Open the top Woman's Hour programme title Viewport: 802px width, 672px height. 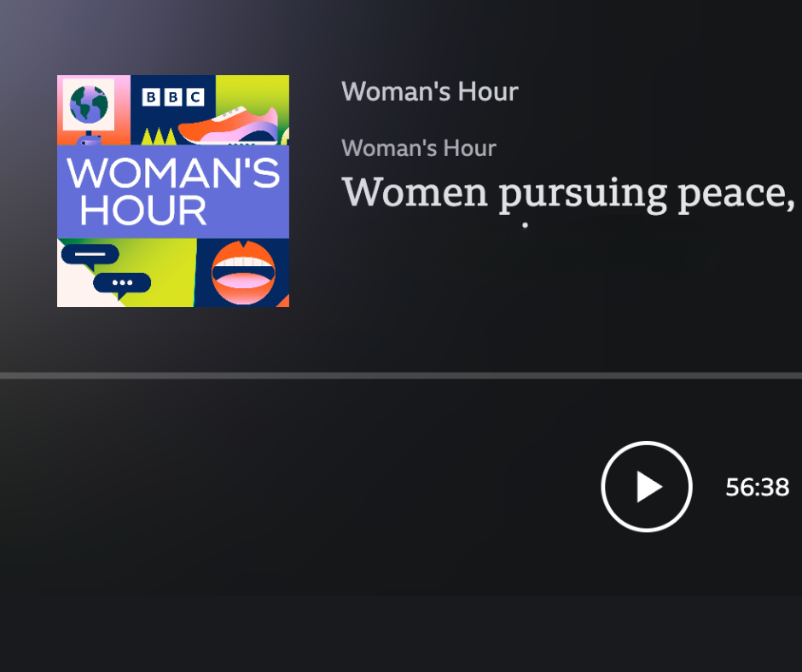tap(429, 91)
